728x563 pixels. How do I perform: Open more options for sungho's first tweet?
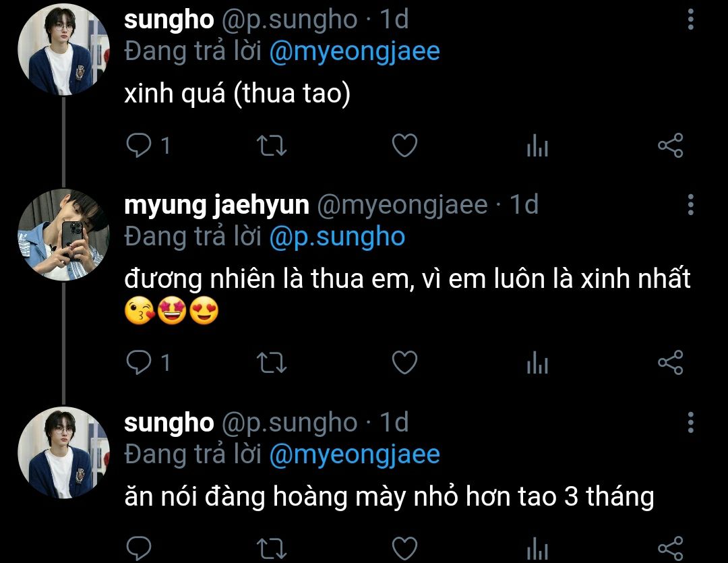click(691, 20)
